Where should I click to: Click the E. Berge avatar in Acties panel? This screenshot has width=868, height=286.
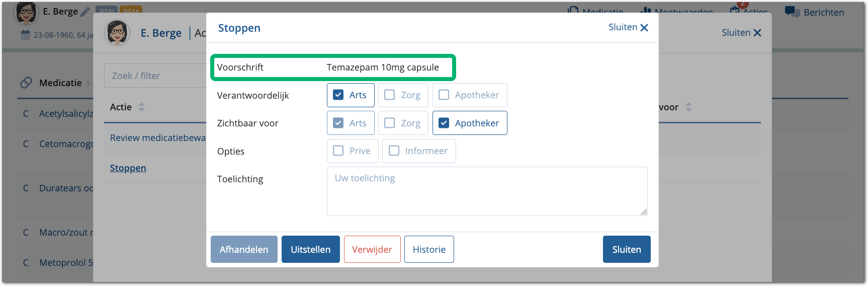tap(117, 33)
